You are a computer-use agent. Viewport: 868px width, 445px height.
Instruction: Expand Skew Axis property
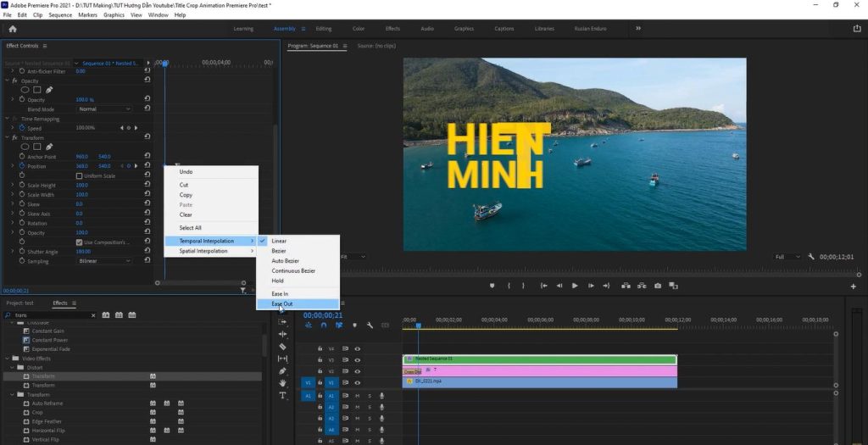click(x=13, y=213)
